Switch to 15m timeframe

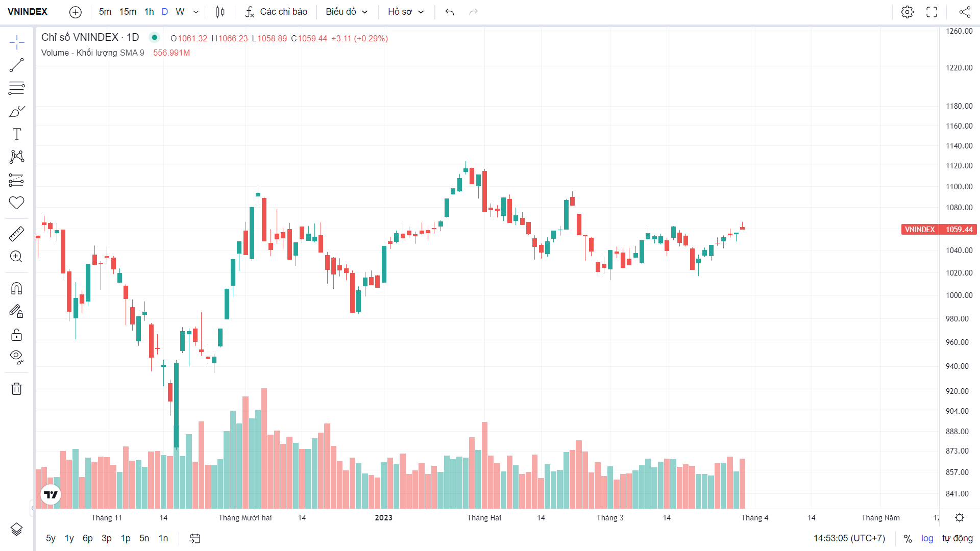pos(128,12)
